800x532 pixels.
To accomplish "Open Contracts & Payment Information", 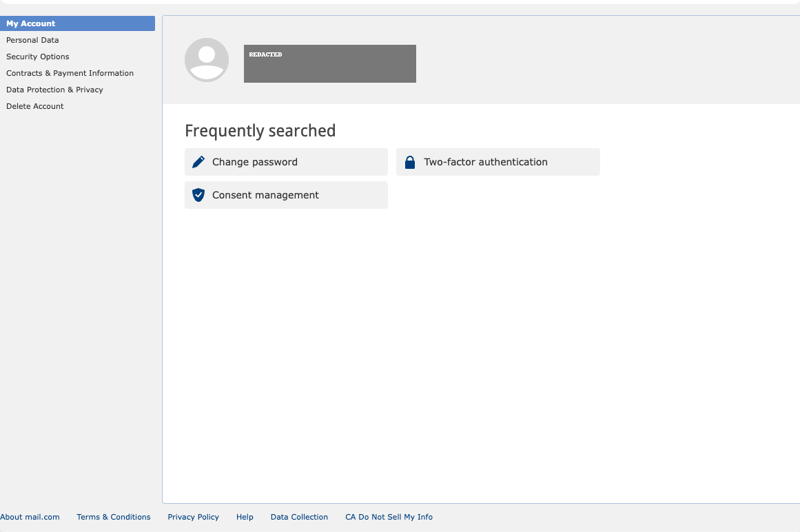I will point(70,73).
